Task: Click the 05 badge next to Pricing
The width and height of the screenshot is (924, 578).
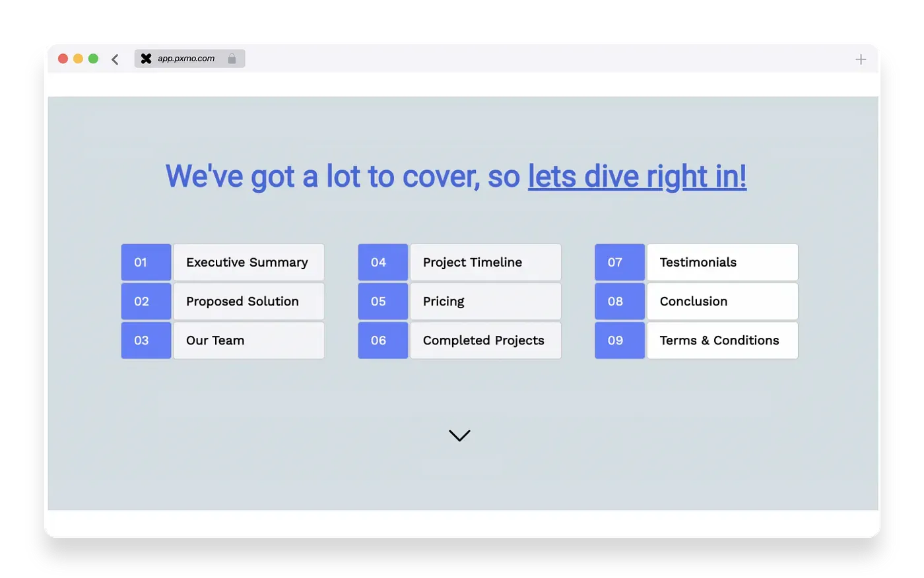Action: click(383, 302)
